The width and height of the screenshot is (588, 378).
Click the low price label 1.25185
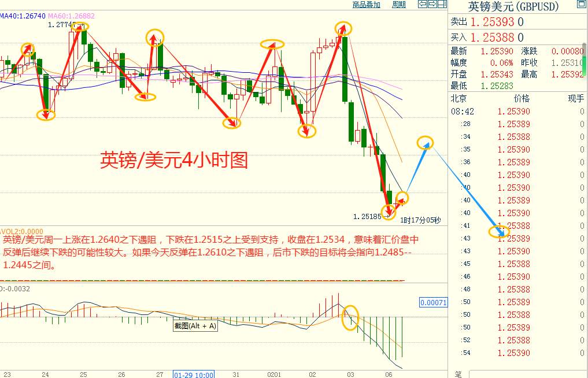(x=367, y=216)
